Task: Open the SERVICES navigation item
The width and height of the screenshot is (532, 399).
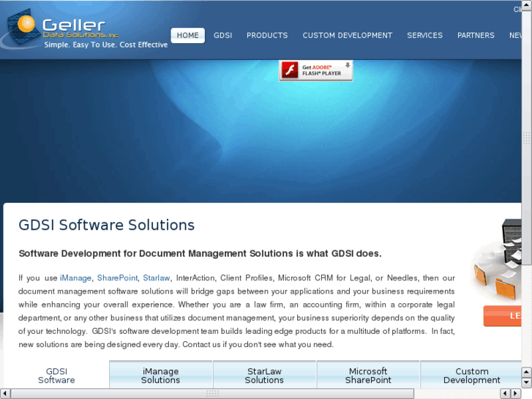Action: click(424, 35)
